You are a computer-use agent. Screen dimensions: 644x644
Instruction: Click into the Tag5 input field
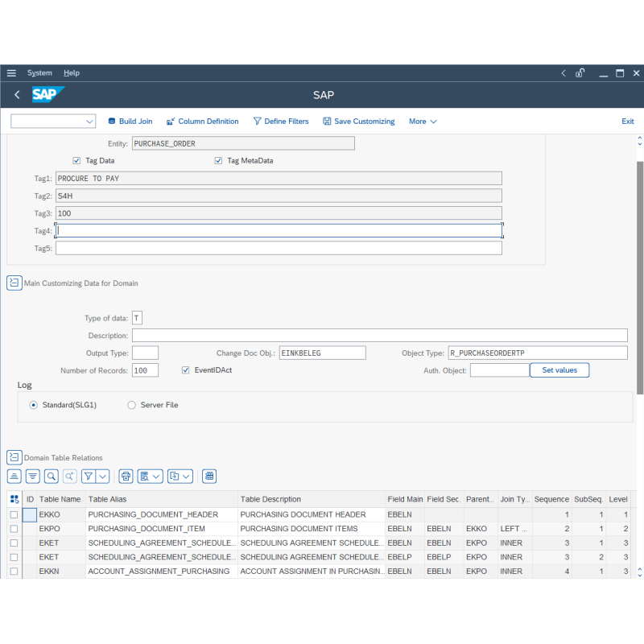coord(279,248)
